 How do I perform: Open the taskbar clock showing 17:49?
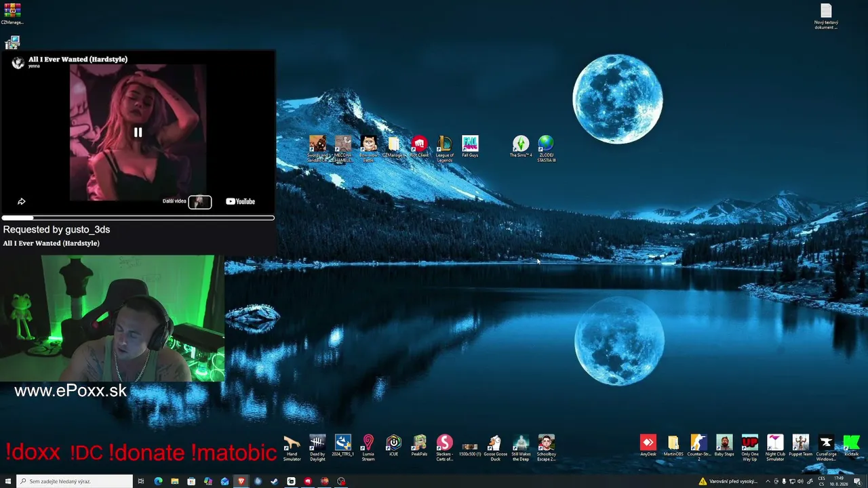tap(840, 481)
